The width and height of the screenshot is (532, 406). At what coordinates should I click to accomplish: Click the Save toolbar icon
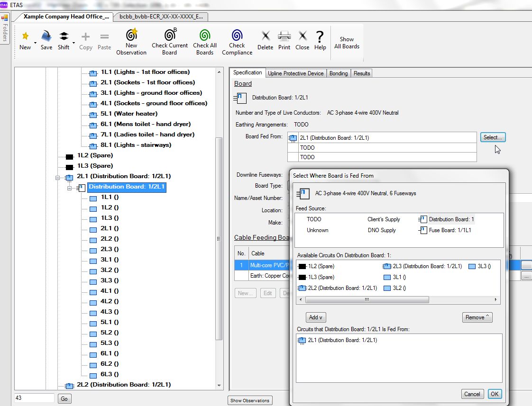(x=46, y=36)
